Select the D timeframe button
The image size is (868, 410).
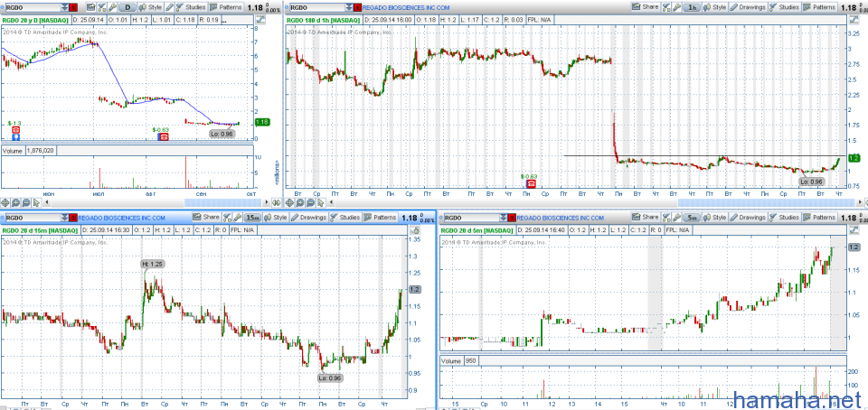click(127, 7)
